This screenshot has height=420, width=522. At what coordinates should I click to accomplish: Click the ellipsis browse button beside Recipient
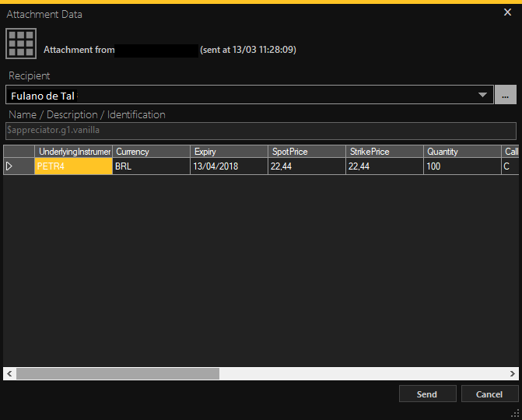(506, 95)
